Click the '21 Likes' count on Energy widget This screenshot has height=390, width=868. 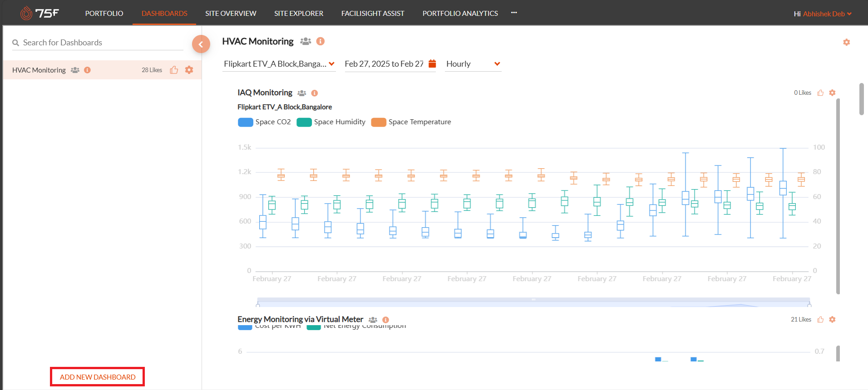[x=801, y=319]
